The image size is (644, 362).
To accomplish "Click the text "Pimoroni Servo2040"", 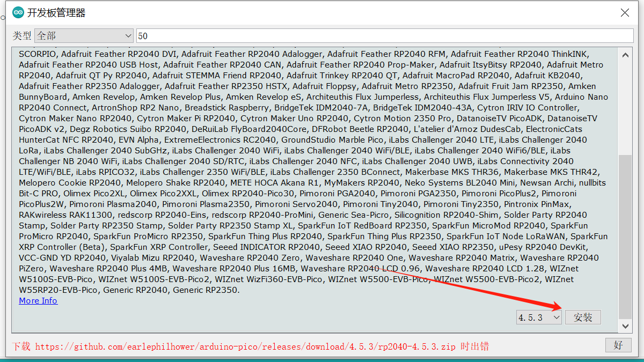I will [x=296, y=204].
